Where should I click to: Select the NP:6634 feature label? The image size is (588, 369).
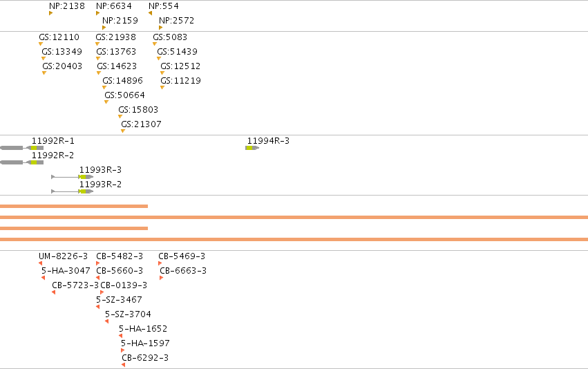[x=113, y=6]
